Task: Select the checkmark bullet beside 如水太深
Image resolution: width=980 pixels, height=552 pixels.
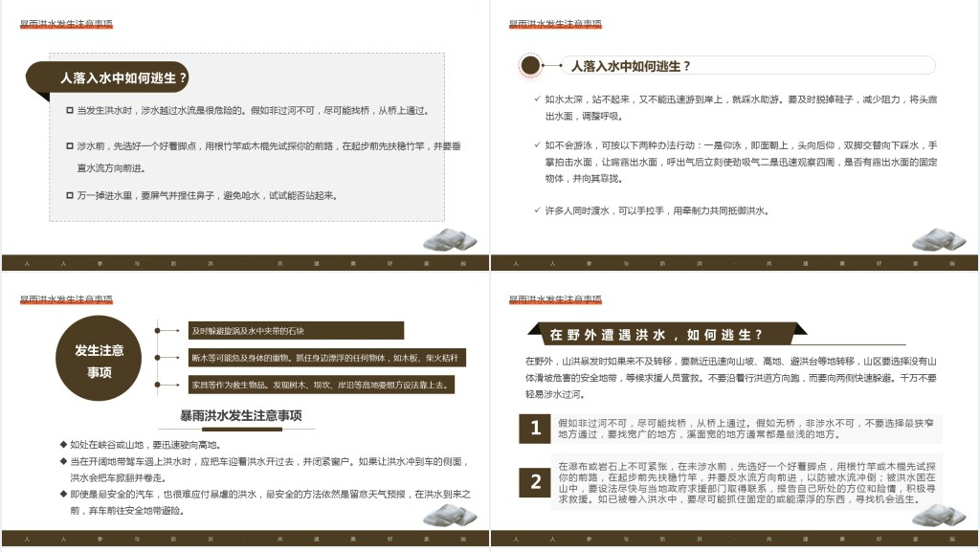Action: pyautogui.click(x=537, y=99)
